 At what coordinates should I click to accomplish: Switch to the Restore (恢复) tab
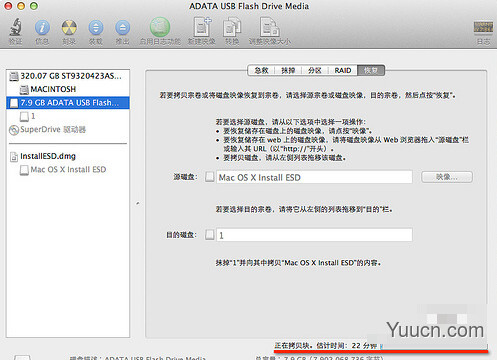tap(371, 70)
